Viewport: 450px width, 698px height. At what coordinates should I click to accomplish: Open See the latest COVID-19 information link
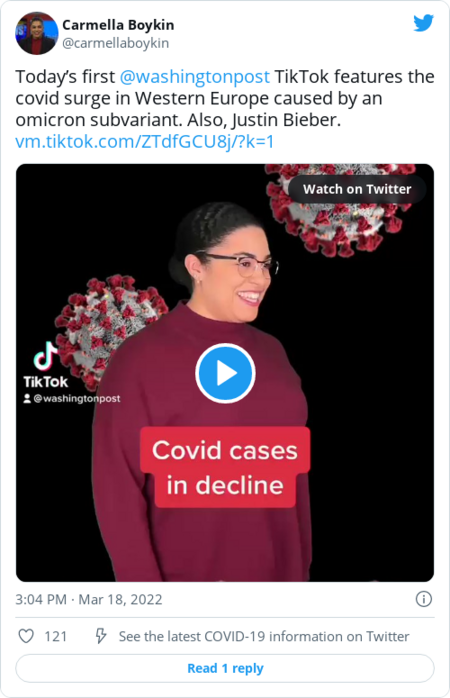(264, 636)
